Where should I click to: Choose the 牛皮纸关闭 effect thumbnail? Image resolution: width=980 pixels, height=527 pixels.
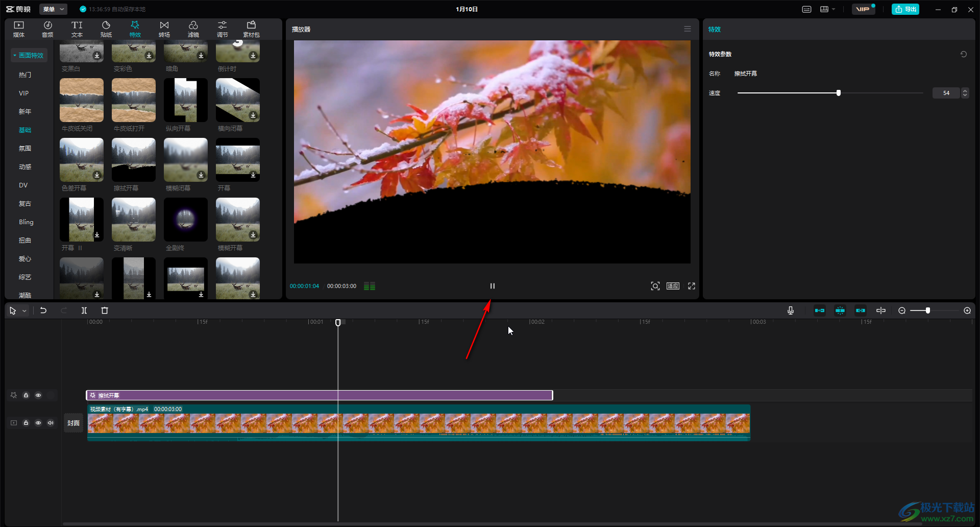click(x=82, y=100)
